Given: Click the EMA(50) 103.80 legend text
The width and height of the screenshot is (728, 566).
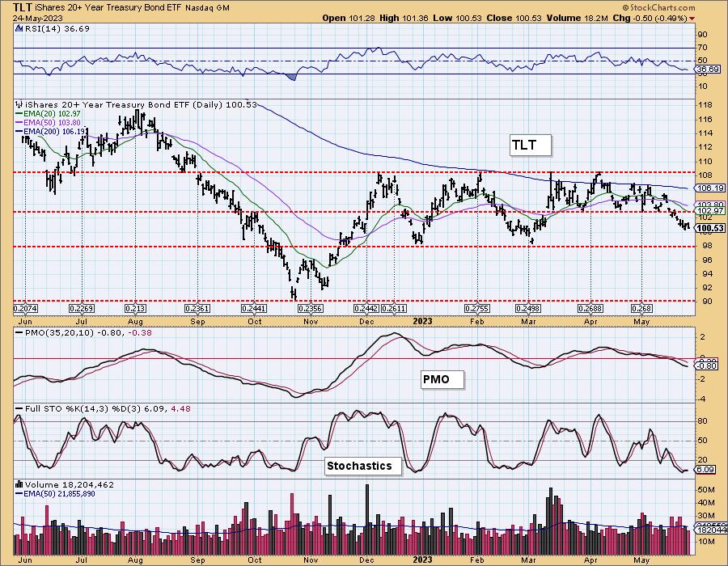Looking at the screenshot, I should 53,122.
